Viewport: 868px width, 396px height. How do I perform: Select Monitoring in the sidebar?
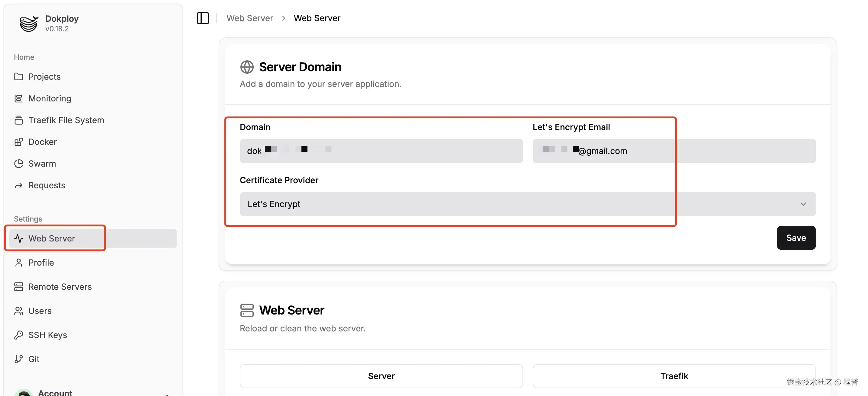(50, 98)
